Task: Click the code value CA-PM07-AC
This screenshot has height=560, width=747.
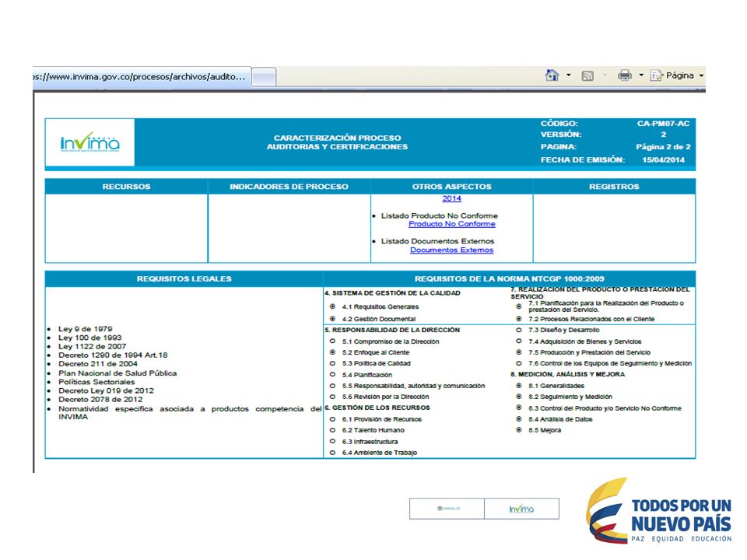Action: [663, 124]
